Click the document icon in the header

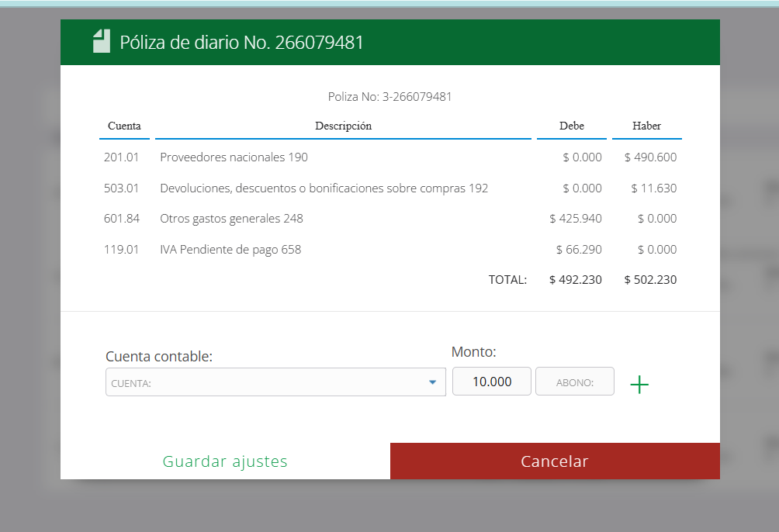click(x=102, y=41)
